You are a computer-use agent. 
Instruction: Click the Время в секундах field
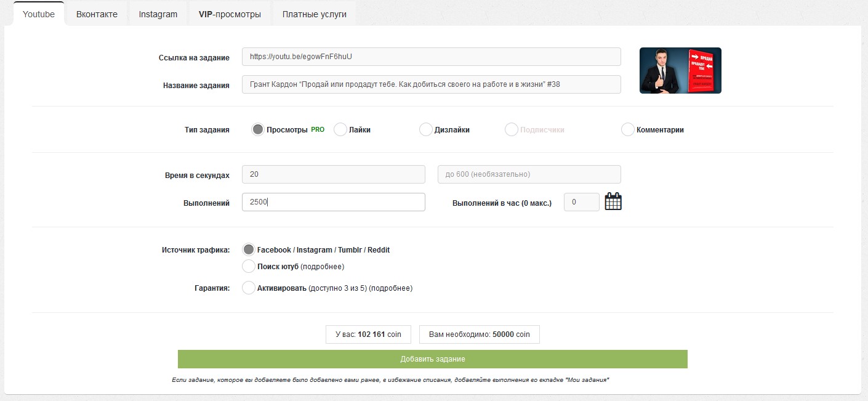[x=333, y=174]
